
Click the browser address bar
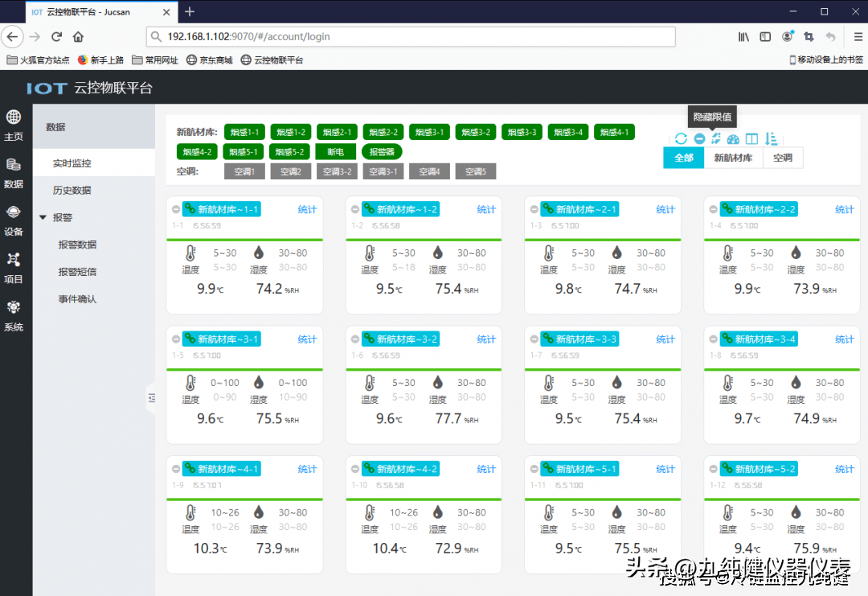click(x=410, y=36)
